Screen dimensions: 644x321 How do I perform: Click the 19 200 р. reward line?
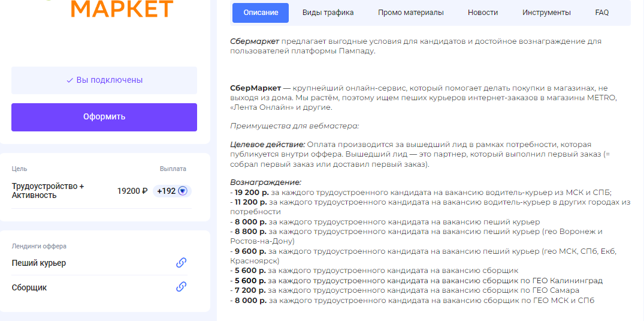click(x=421, y=192)
